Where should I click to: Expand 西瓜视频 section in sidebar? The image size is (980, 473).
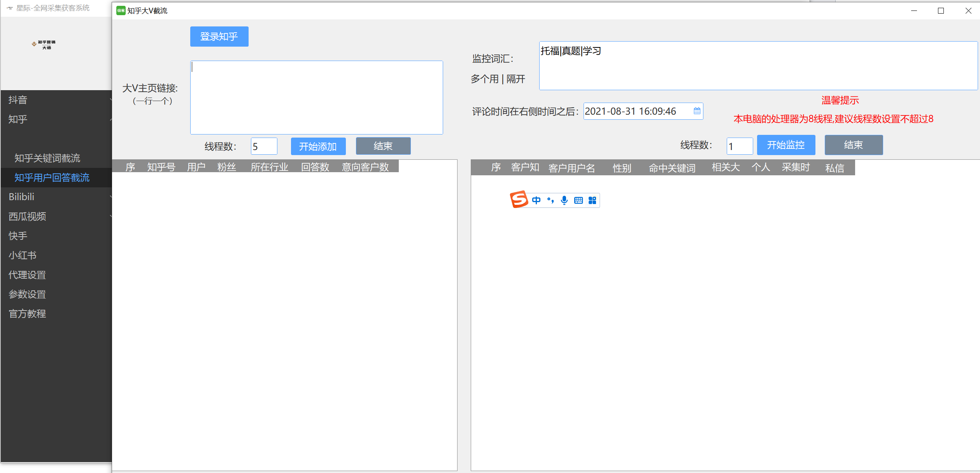pos(56,216)
